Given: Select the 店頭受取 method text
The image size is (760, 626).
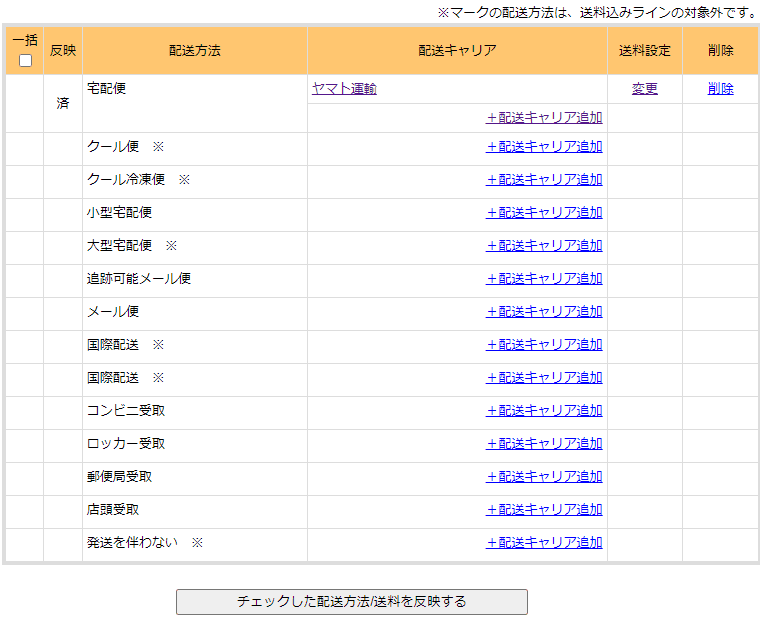Looking at the screenshot, I should (113, 509).
